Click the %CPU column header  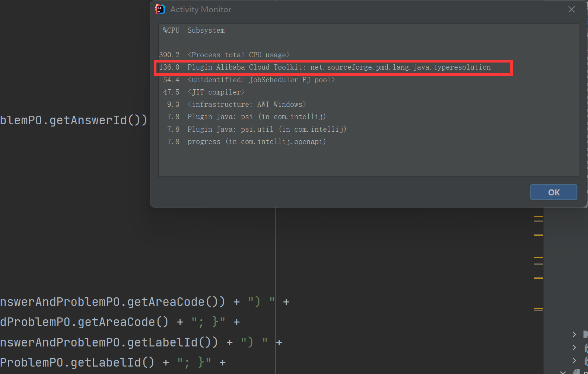coord(171,30)
